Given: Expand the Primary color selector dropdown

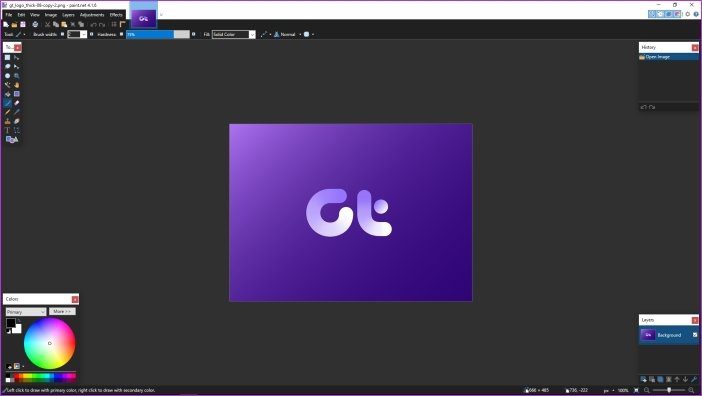Looking at the screenshot, I should (x=26, y=312).
